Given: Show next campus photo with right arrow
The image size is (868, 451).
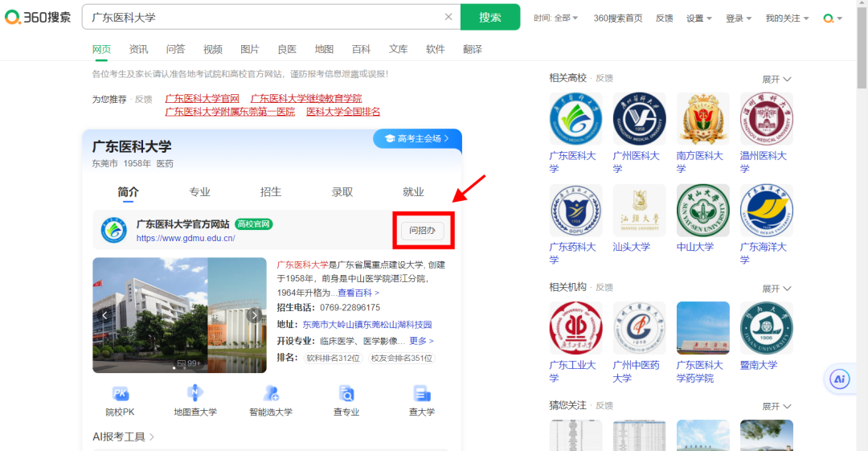Looking at the screenshot, I should (x=254, y=315).
